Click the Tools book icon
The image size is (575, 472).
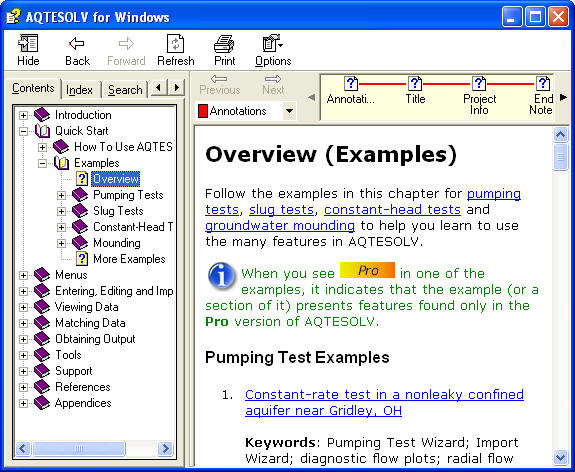tap(42, 355)
